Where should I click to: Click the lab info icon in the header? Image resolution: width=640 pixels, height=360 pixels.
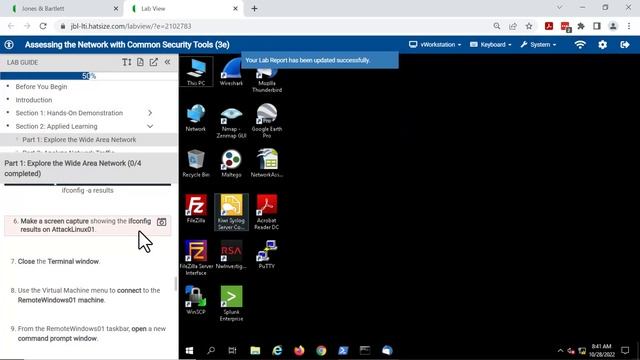coord(9,44)
